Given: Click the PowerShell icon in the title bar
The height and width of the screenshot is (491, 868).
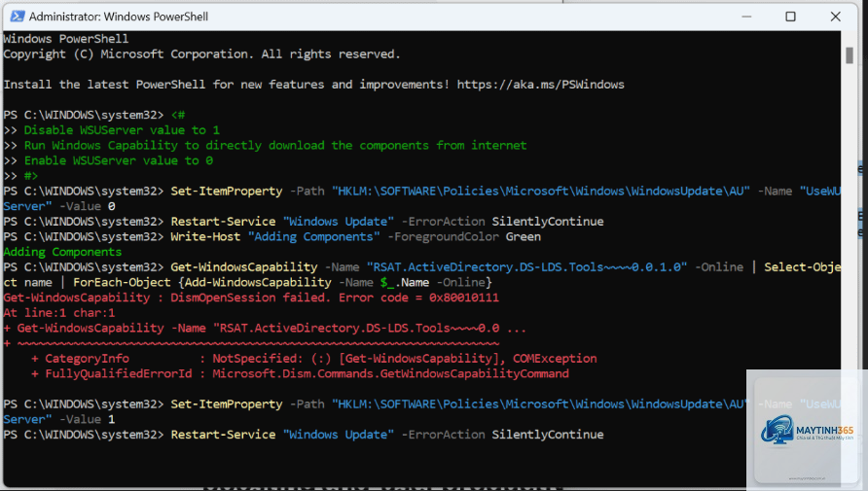Looking at the screenshot, I should (18, 17).
